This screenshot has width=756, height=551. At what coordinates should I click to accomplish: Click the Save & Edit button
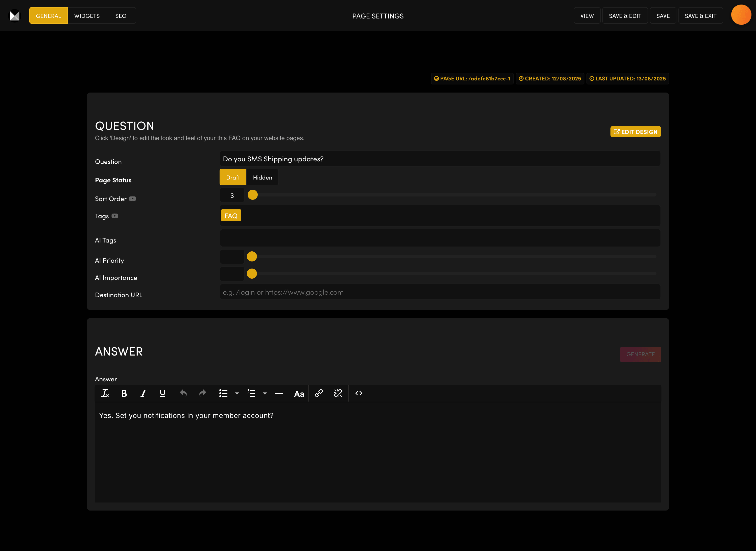[x=625, y=16]
